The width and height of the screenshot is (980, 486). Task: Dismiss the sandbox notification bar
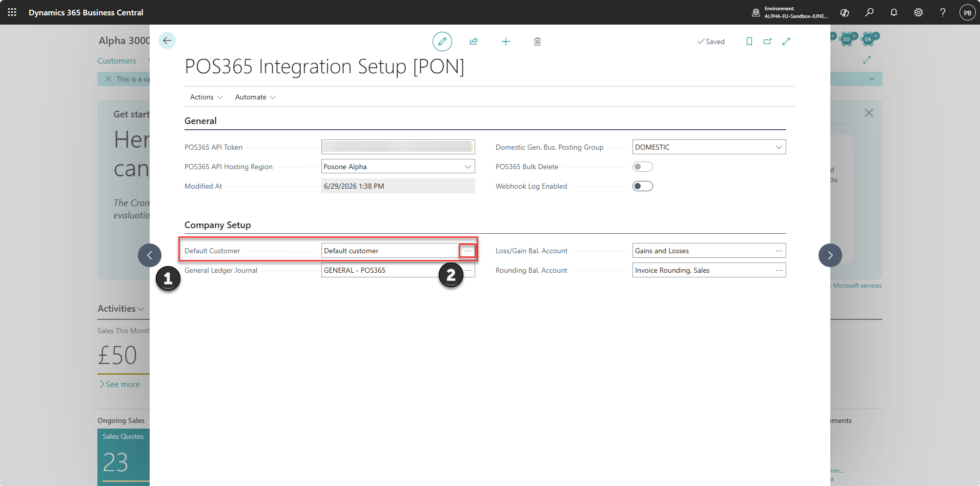[108, 79]
